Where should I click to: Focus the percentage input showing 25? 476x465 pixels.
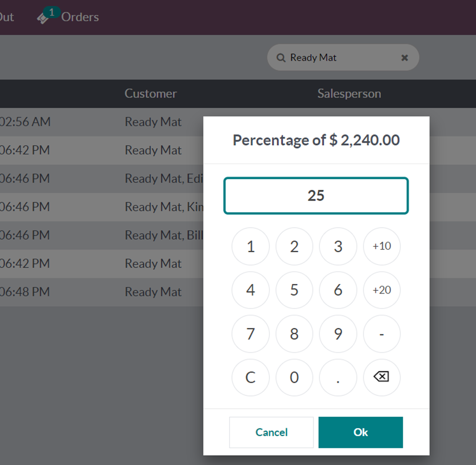(316, 196)
